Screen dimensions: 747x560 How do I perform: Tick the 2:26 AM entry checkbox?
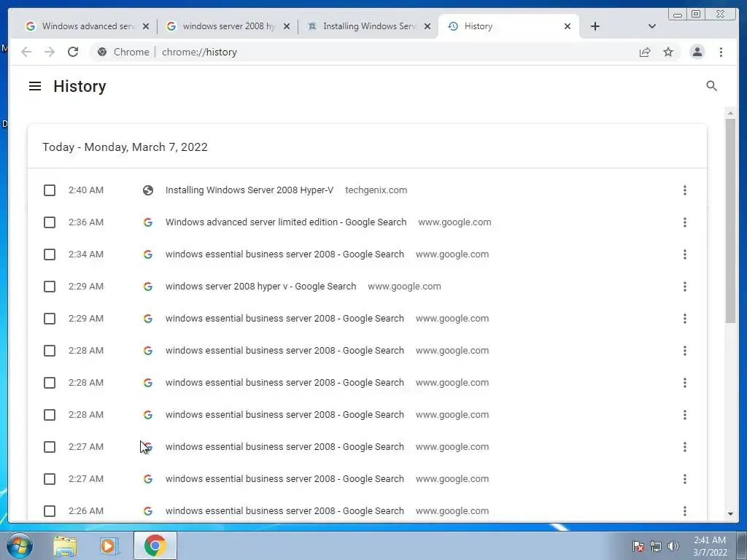coord(50,511)
